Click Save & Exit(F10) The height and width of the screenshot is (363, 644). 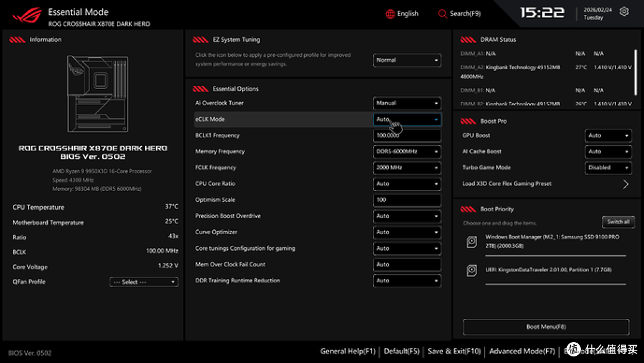[x=454, y=351]
